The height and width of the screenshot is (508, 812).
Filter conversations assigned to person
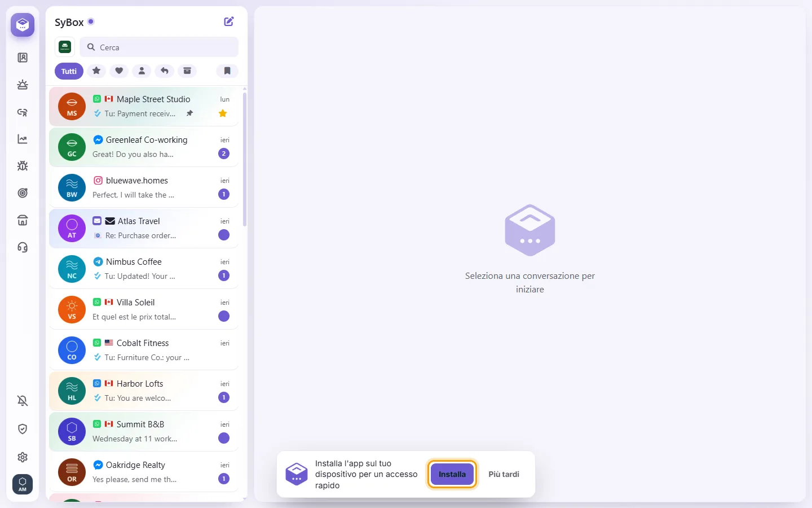[x=142, y=71]
